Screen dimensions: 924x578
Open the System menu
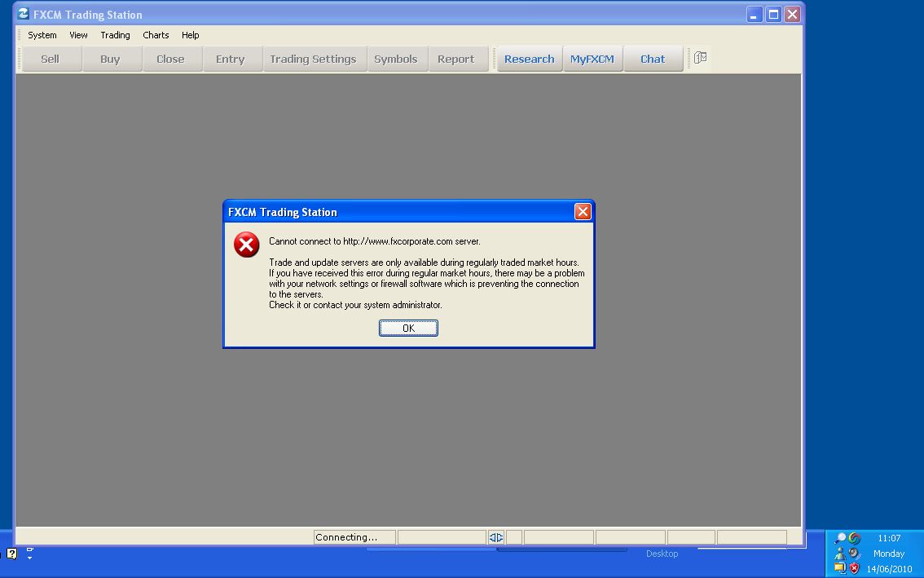(x=42, y=35)
